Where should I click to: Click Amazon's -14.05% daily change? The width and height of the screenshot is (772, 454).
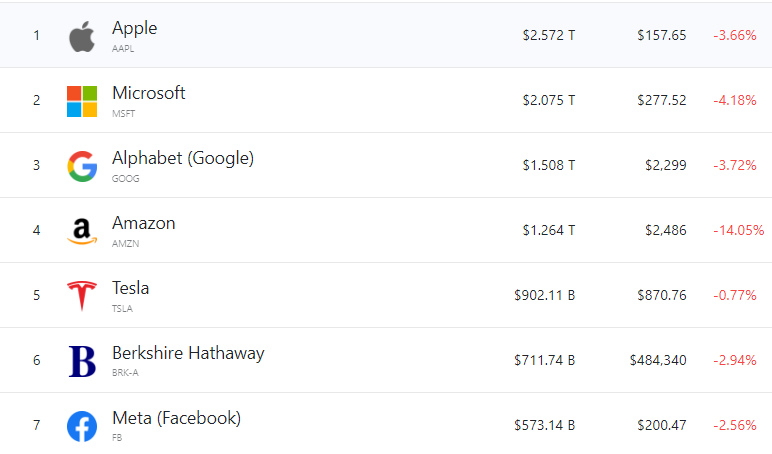pos(738,230)
